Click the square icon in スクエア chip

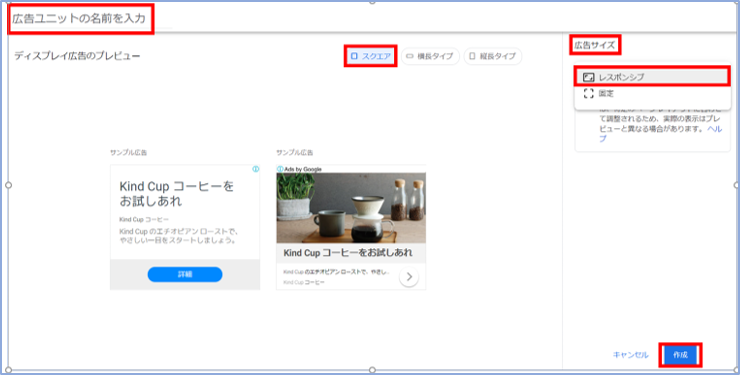click(354, 56)
